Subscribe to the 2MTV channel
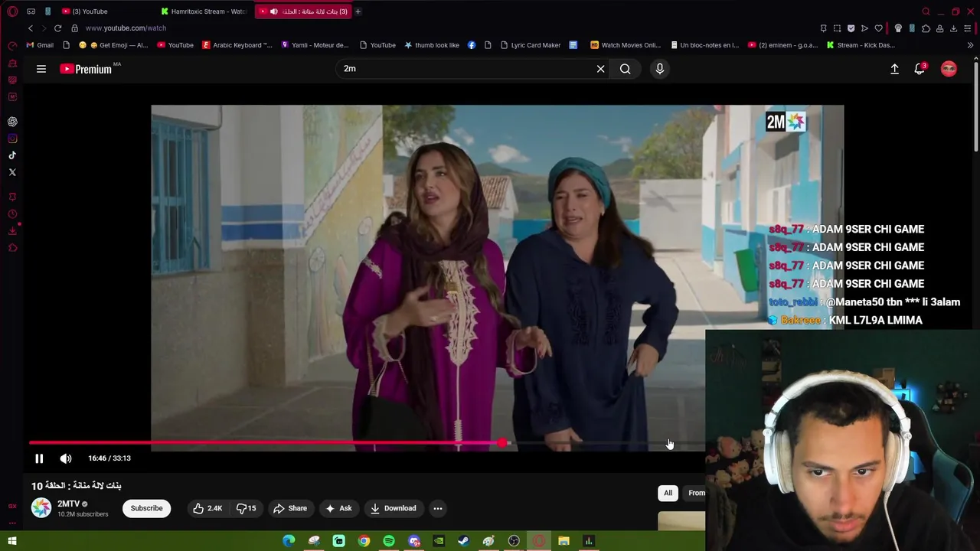The height and width of the screenshot is (551, 980). [x=146, y=508]
